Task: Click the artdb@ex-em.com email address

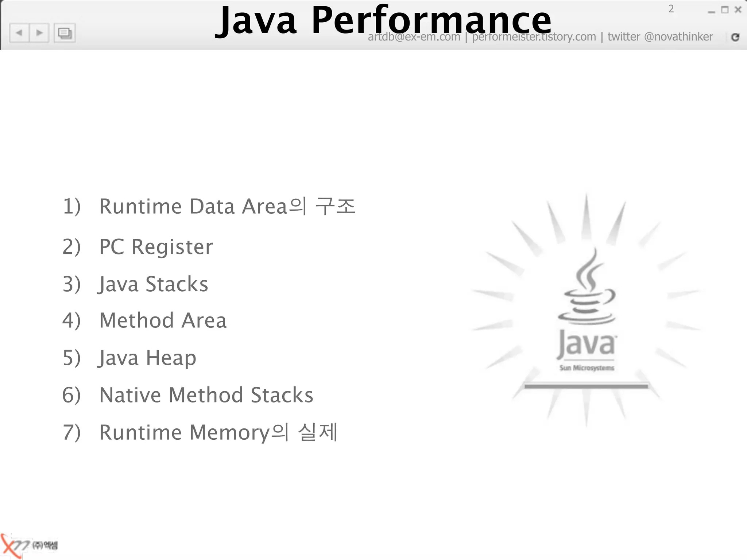Action: point(414,37)
